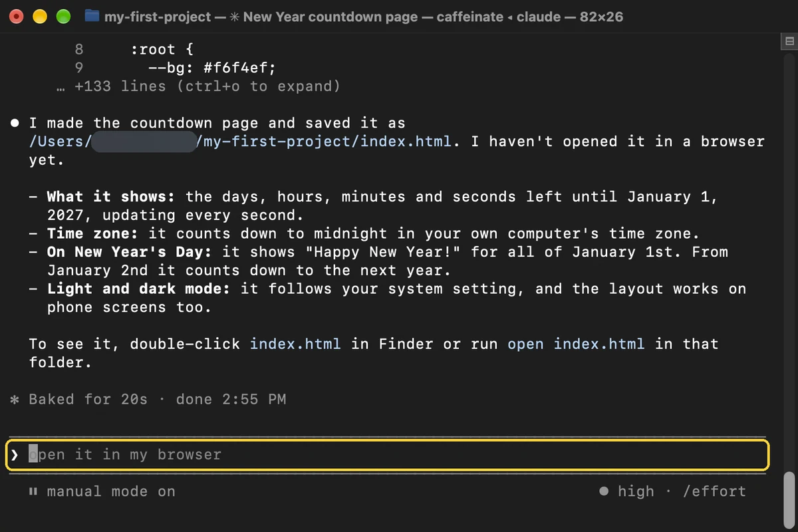Click the blue folder icon in title bar

(x=92, y=16)
